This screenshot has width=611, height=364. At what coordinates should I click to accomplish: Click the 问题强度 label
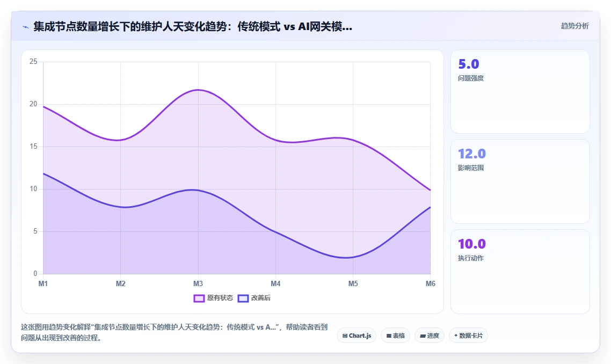click(471, 78)
